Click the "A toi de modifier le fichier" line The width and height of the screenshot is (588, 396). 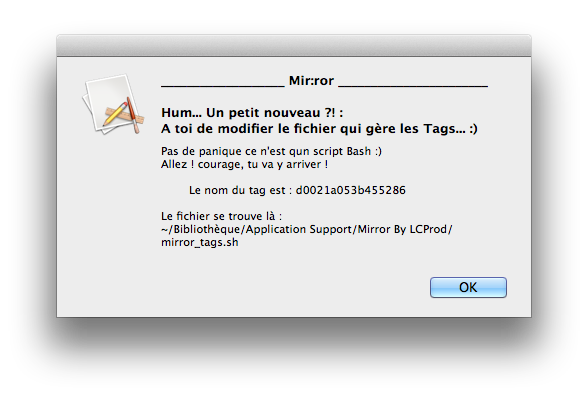319,129
